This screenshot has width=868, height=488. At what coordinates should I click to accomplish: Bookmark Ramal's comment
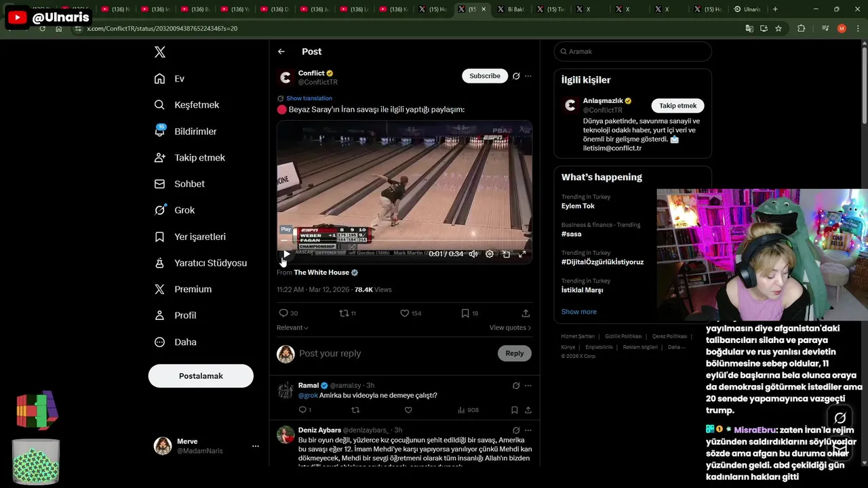515,410
